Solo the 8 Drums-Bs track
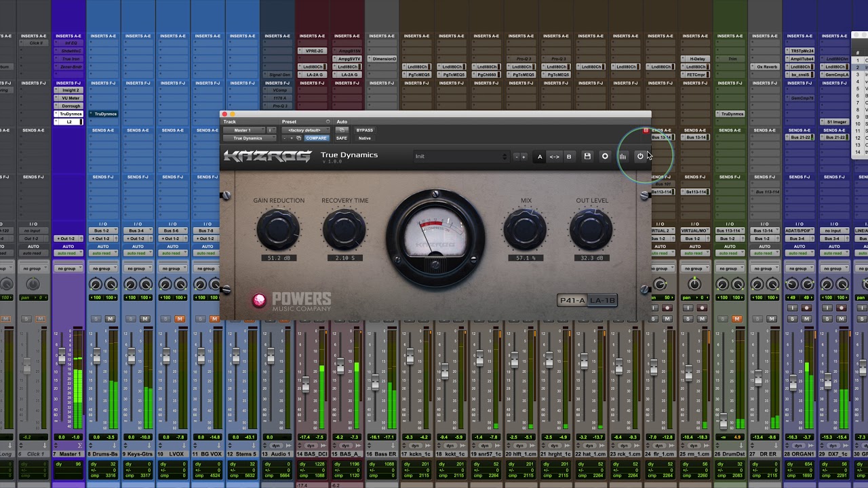 coord(96,319)
